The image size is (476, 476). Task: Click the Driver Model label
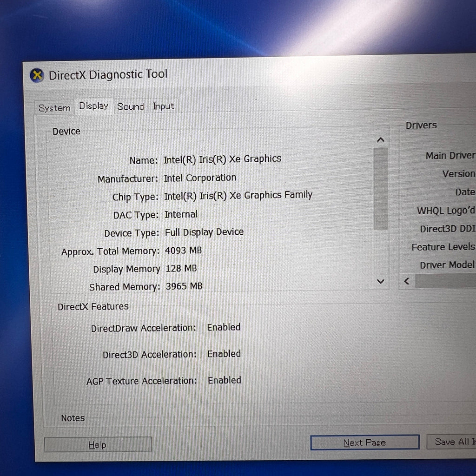pyautogui.click(x=447, y=265)
